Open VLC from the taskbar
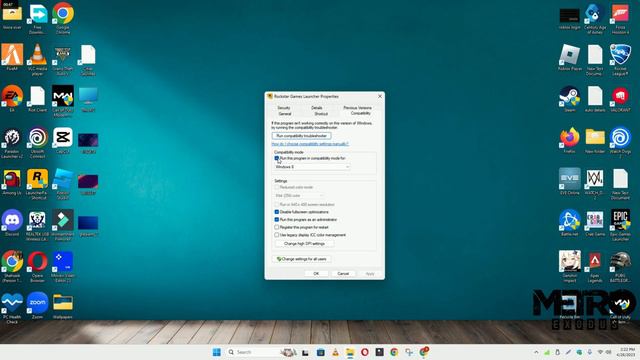 coord(335,352)
